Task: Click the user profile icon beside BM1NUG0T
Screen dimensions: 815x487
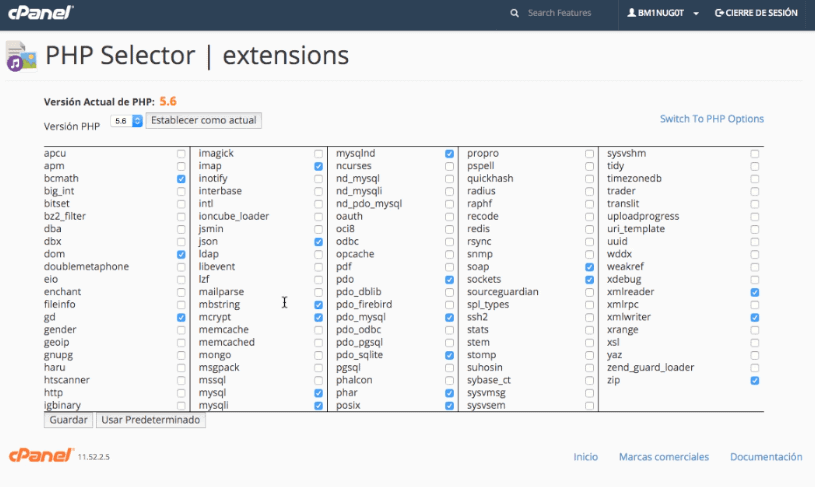Action: click(x=632, y=12)
